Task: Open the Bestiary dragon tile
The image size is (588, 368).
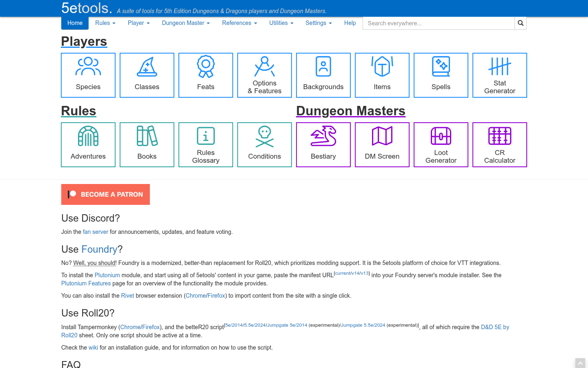Action: [323, 145]
